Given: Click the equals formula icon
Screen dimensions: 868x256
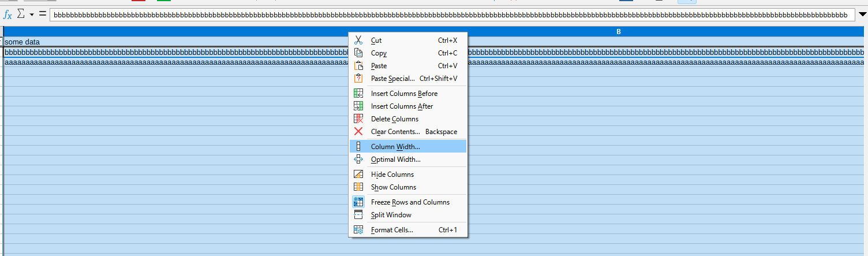Looking at the screenshot, I should pos(42,14).
